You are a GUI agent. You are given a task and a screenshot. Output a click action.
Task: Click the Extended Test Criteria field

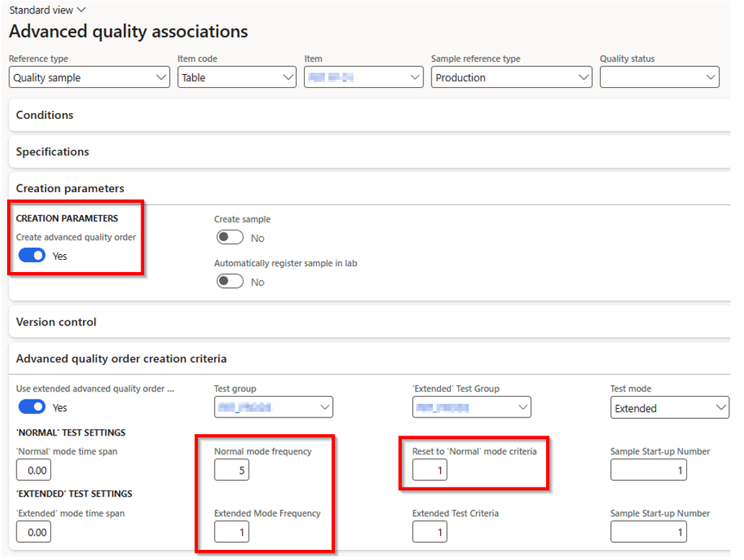click(x=429, y=533)
